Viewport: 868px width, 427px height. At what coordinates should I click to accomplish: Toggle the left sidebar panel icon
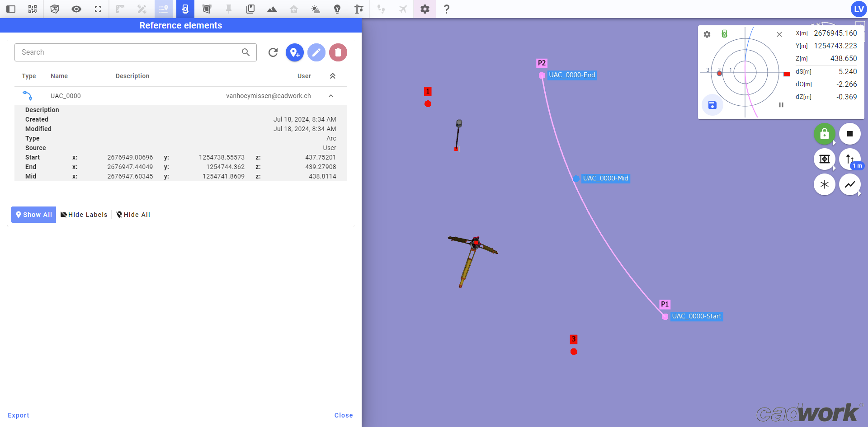11,9
